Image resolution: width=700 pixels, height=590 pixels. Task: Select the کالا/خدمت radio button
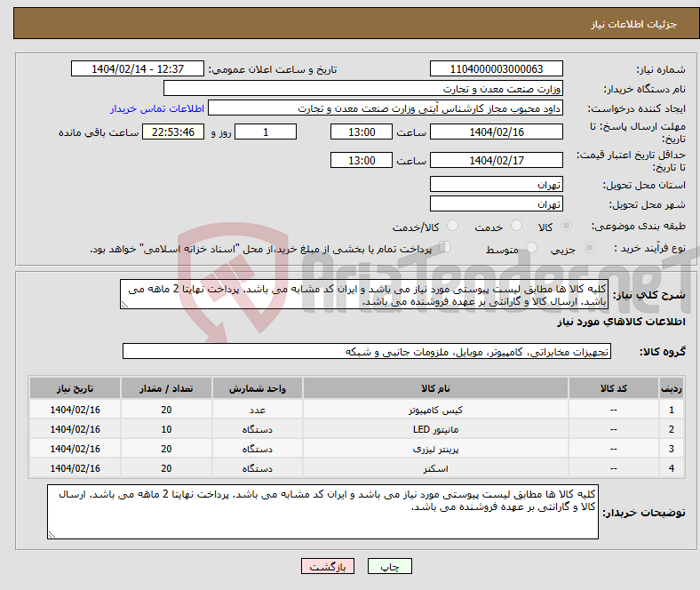click(452, 226)
